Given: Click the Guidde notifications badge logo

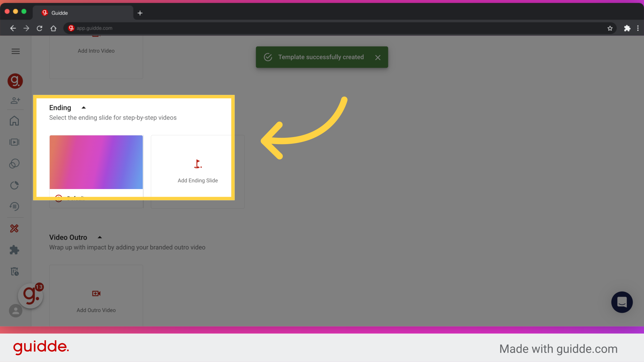Looking at the screenshot, I should click(31, 295).
